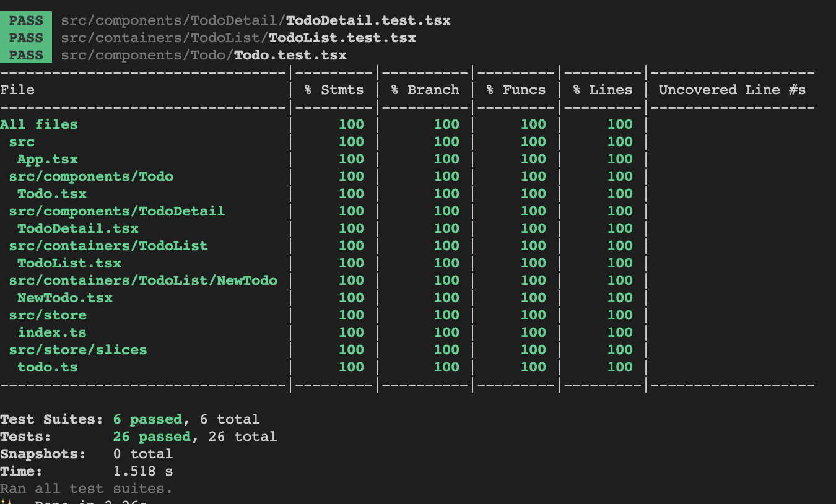Click the % Lines value for All files
Image resolution: width=836 pixels, height=504 pixels.
coord(620,124)
